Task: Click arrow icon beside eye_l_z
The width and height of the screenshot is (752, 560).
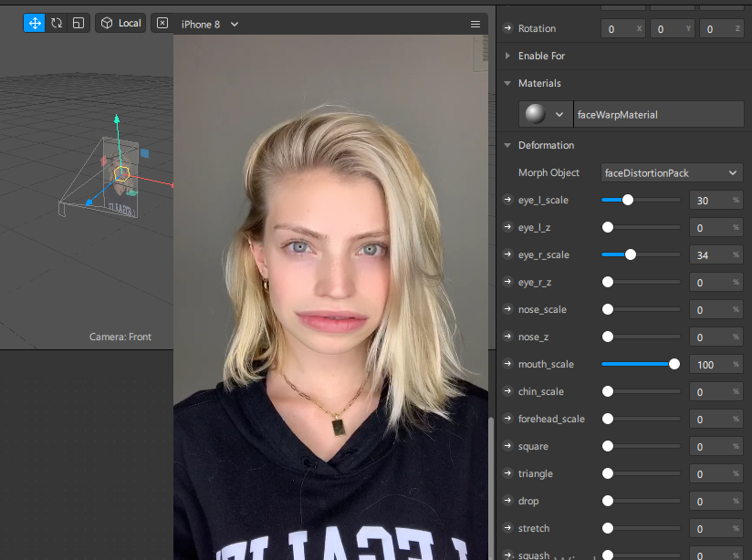Action: (507, 227)
